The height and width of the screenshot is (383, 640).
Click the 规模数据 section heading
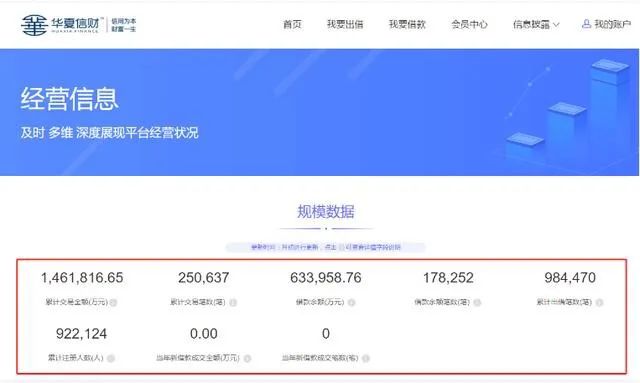(x=326, y=212)
